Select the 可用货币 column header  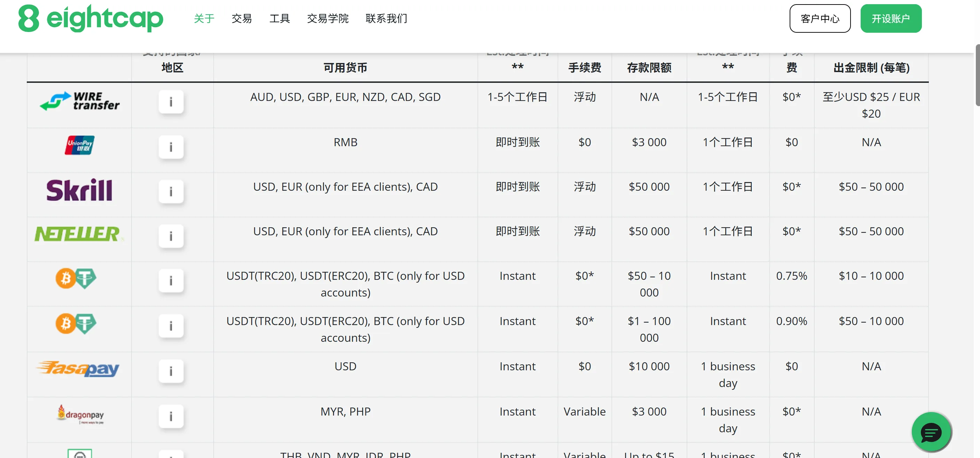click(x=345, y=68)
